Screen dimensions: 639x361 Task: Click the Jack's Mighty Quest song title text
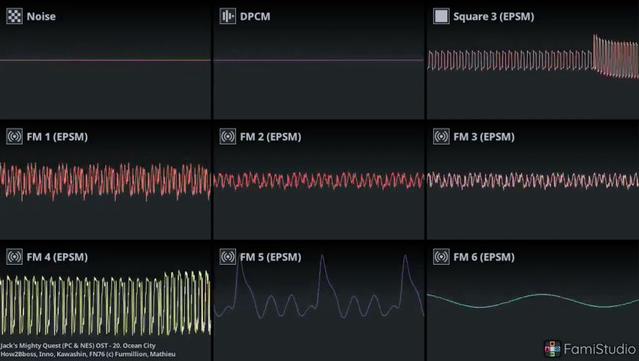[x=78, y=346]
